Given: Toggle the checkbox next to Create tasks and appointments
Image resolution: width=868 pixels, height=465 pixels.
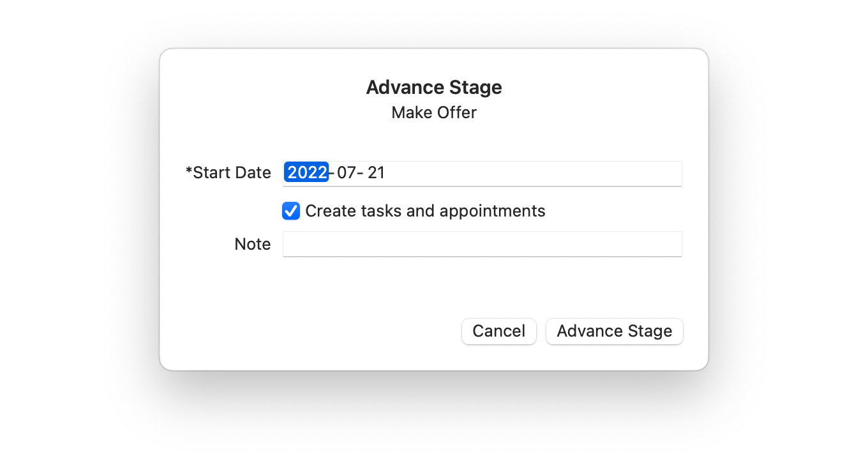Looking at the screenshot, I should click(x=291, y=211).
